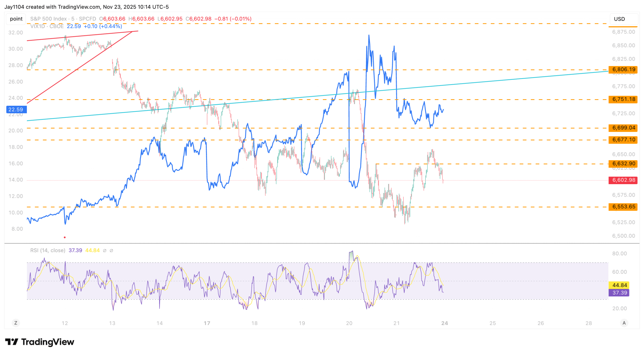
Task: Select the S&P 500 Index legend title
Action: [x=49, y=19]
